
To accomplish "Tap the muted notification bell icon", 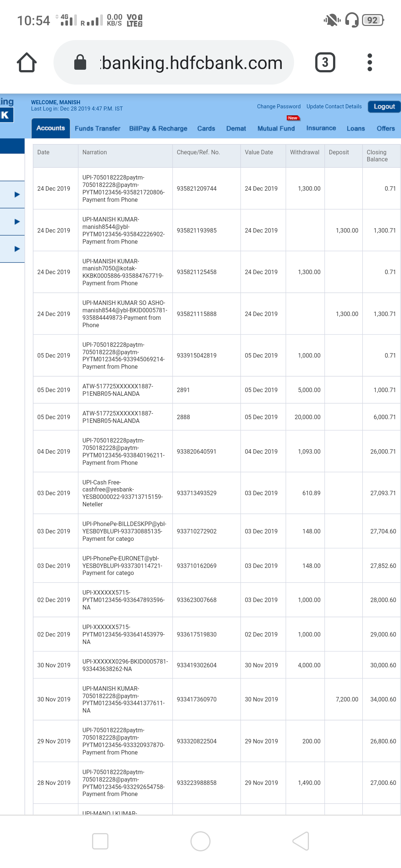I will click(332, 20).
